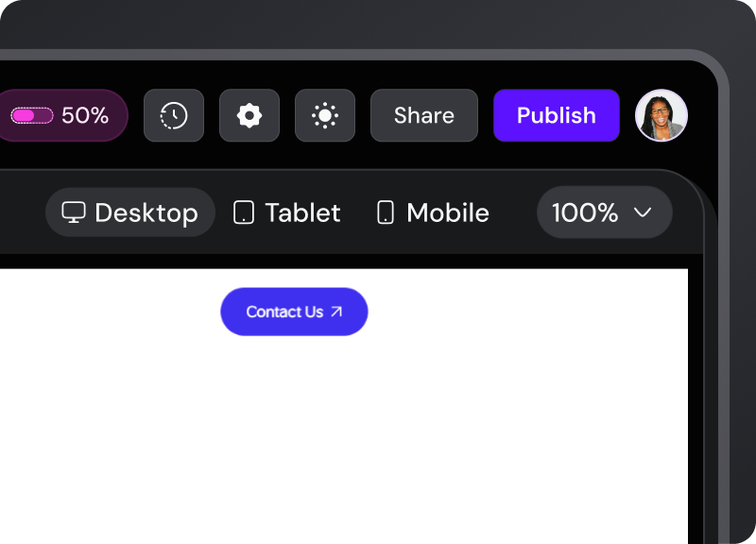
Task: Click the arrow icon on Contact Us
Action: point(336,312)
